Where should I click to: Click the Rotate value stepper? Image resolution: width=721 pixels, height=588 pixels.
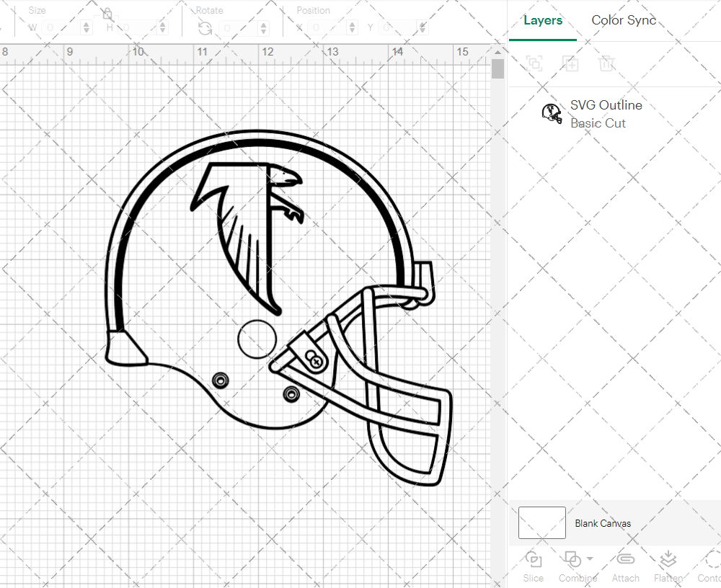point(263,28)
